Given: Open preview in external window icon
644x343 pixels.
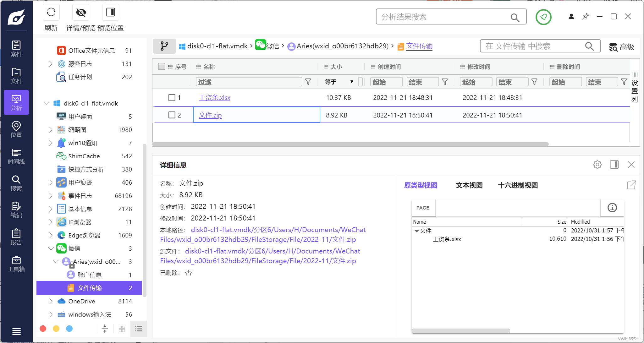Looking at the screenshot, I should (631, 185).
